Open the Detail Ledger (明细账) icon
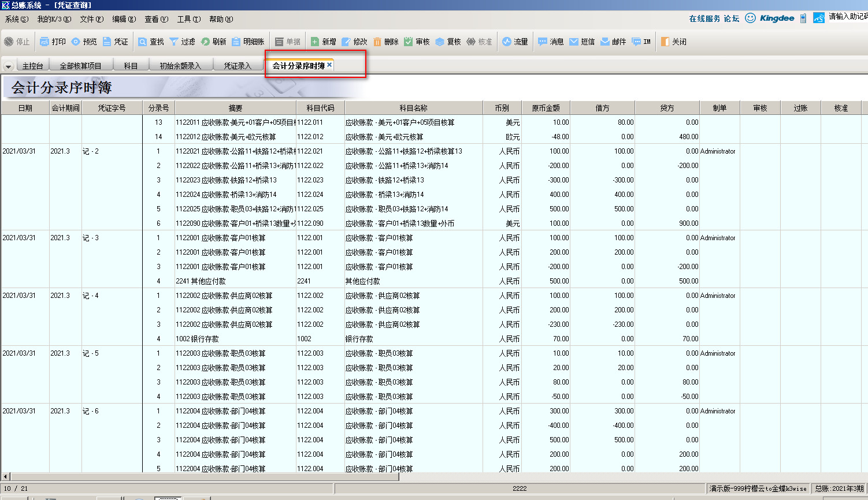Screen dimensions: 868x500 click(236, 42)
